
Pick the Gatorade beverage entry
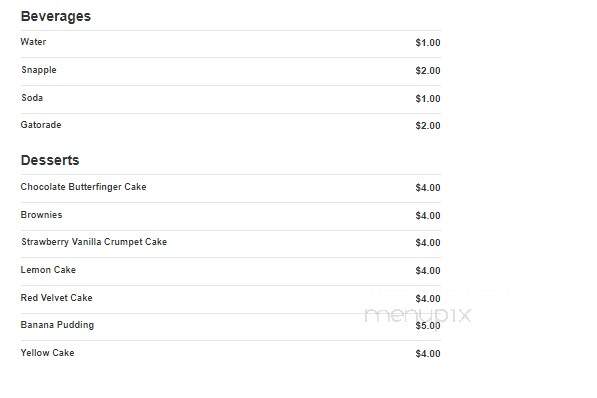tap(41, 125)
